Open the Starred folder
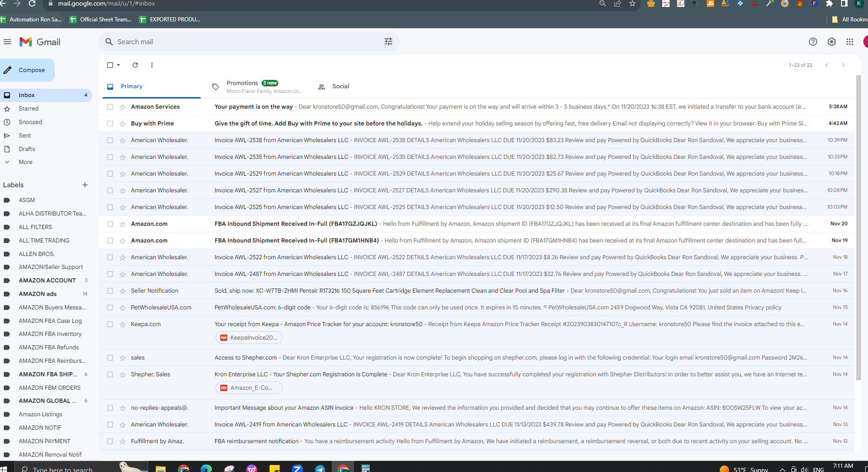868x472 pixels. pyautogui.click(x=28, y=109)
